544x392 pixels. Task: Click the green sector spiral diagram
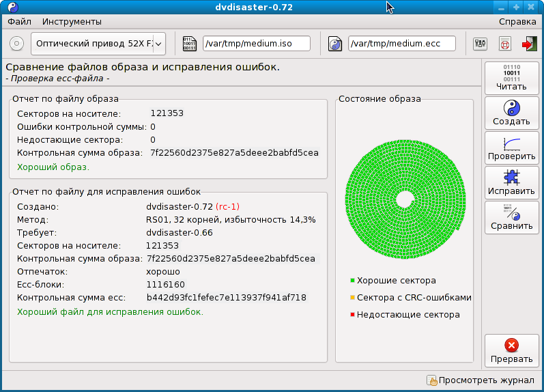(405, 199)
